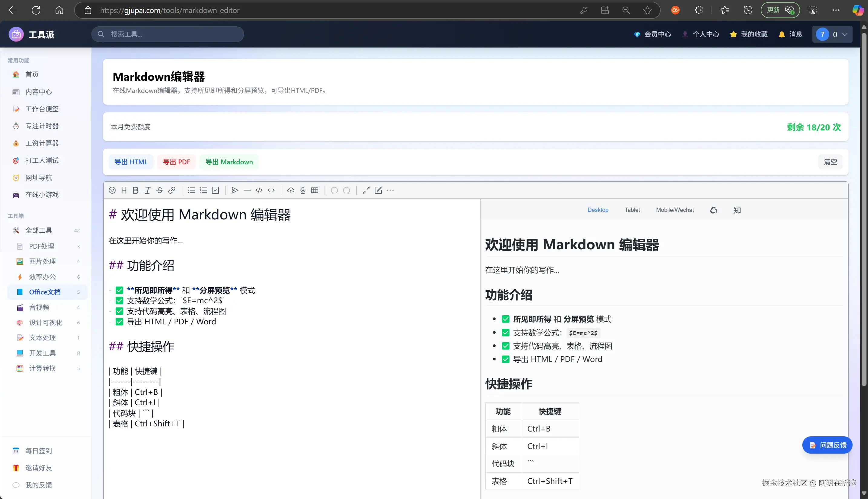Image resolution: width=868 pixels, height=499 pixels.
Task: Open 内容中心 in sidebar
Action: click(x=46, y=91)
